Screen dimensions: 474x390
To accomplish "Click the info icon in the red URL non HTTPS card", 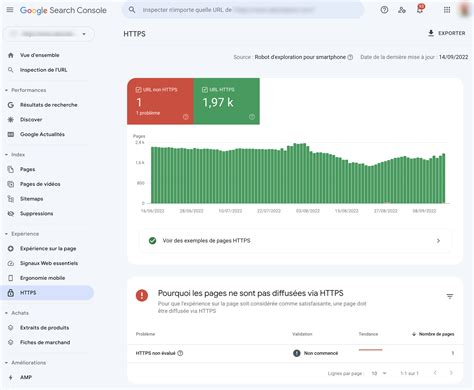I will point(186,117).
